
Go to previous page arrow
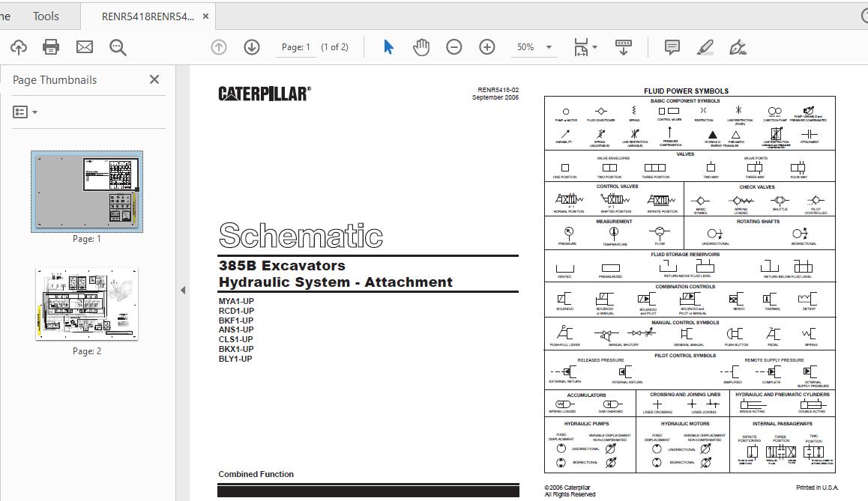[x=219, y=47]
